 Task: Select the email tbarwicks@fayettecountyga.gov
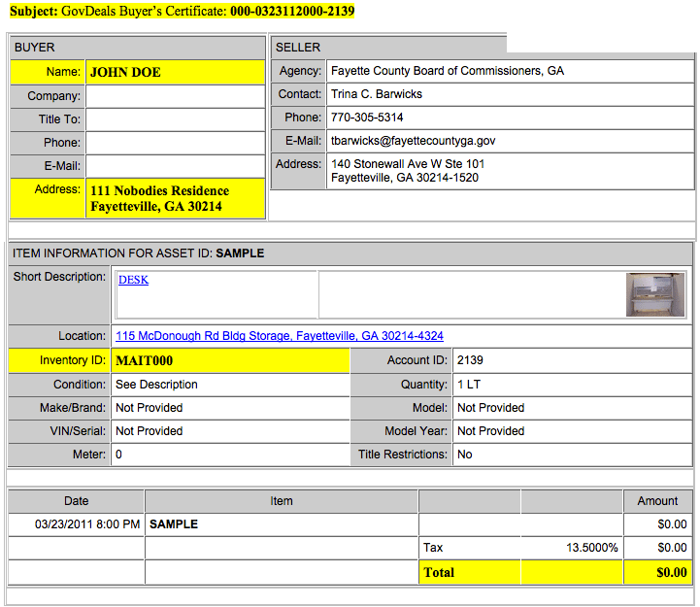pos(413,141)
